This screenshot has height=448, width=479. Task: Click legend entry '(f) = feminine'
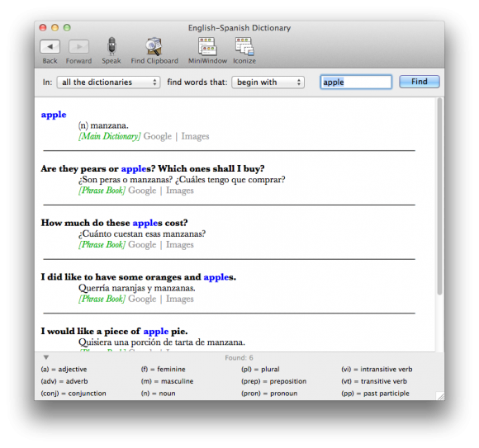click(x=164, y=370)
